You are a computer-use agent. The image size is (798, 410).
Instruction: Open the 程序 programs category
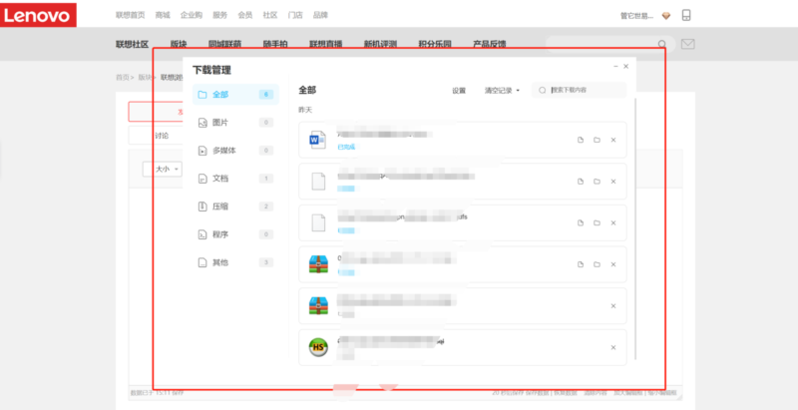pyautogui.click(x=220, y=234)
